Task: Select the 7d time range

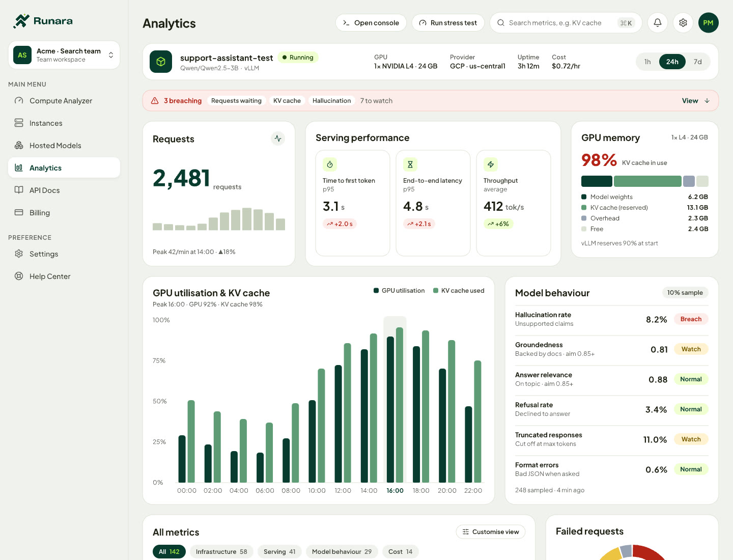Action: 698,62
